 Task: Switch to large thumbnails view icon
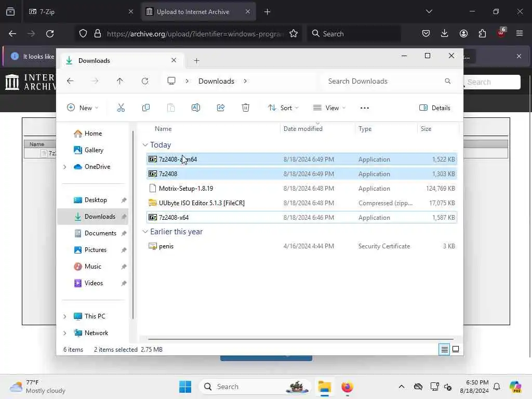click(x=456, y=349)
